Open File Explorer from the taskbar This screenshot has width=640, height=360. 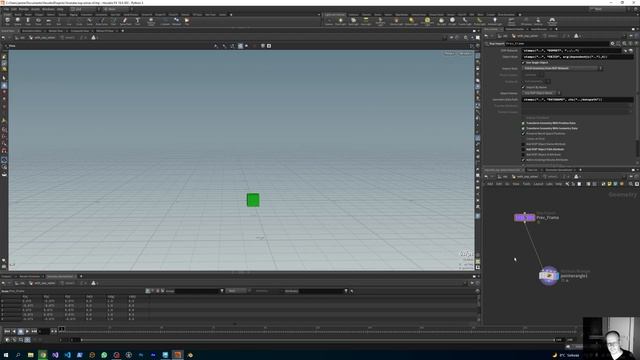tap(31, 355)
